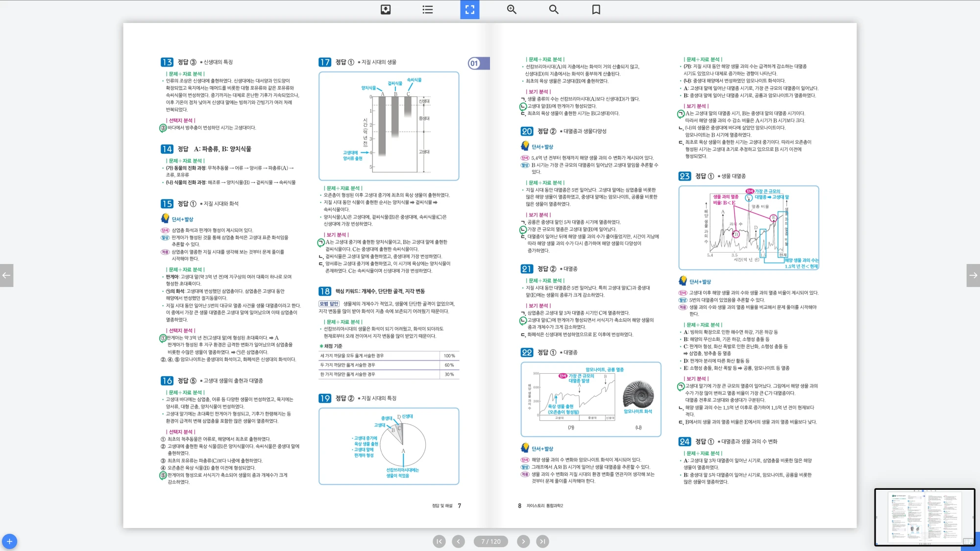Screen dimensions: 980x551
Task: Jump to the last page
Action: pyautogui.click(x=542, y=541)
